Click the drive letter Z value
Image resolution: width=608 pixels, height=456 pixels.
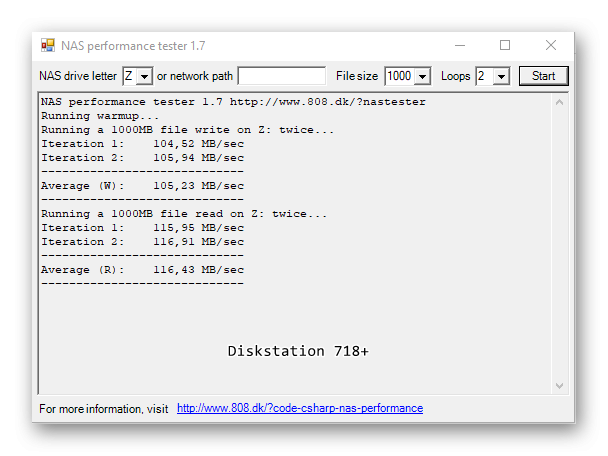tap(130, 76)
